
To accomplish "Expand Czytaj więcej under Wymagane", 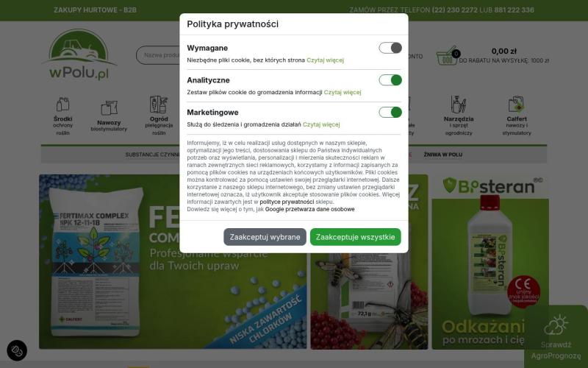I will click(x=325, y=60).
